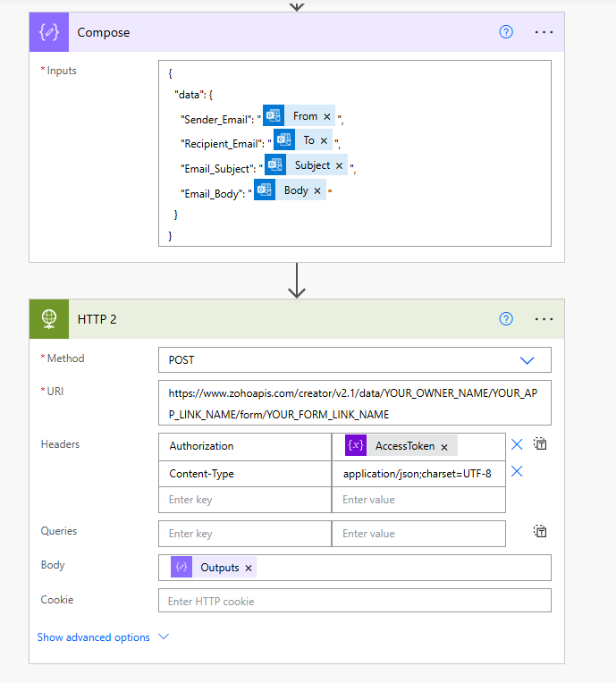Remove the To dynamic content token

pyautogui.click(x=324, y=140)
